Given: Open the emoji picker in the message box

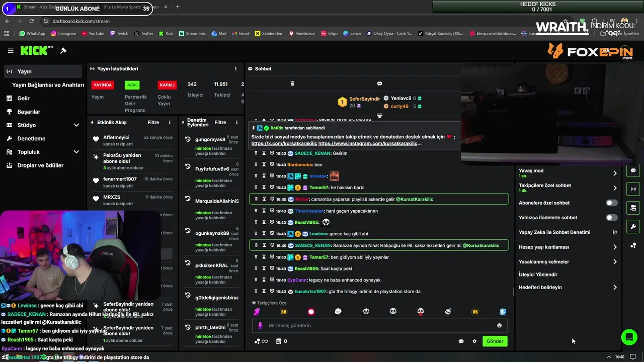Looking at the screenshot, I should click(499, 325).
